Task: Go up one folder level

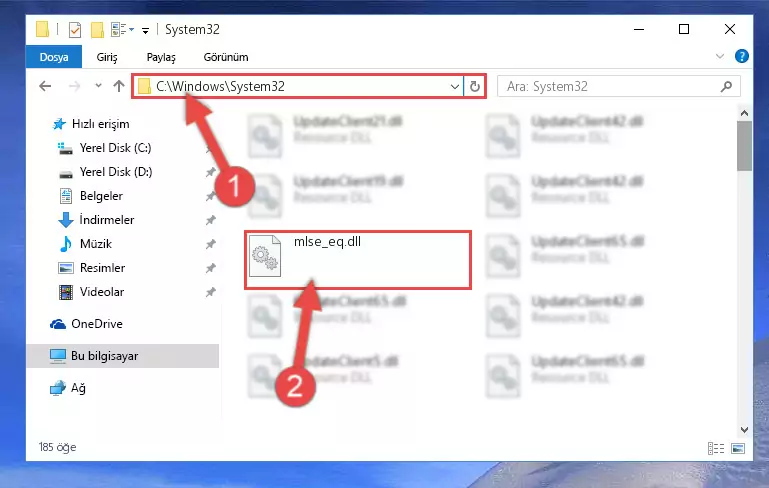Action: [x=119, y=86]
